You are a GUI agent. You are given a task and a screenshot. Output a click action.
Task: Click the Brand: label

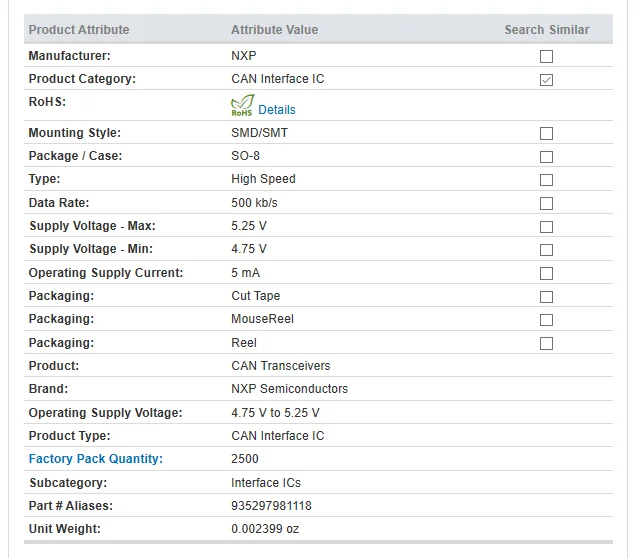(x=48, y=388)
